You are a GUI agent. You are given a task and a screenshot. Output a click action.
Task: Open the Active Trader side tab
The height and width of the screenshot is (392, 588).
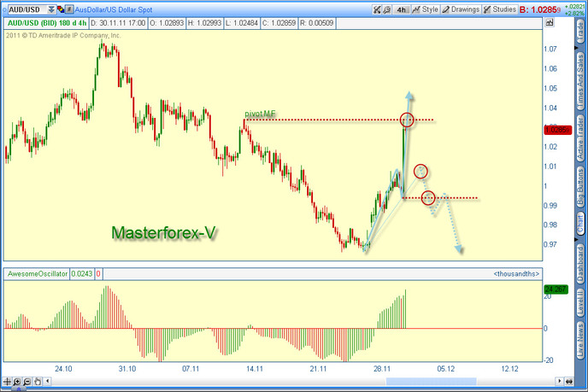[x=580, y=137]
